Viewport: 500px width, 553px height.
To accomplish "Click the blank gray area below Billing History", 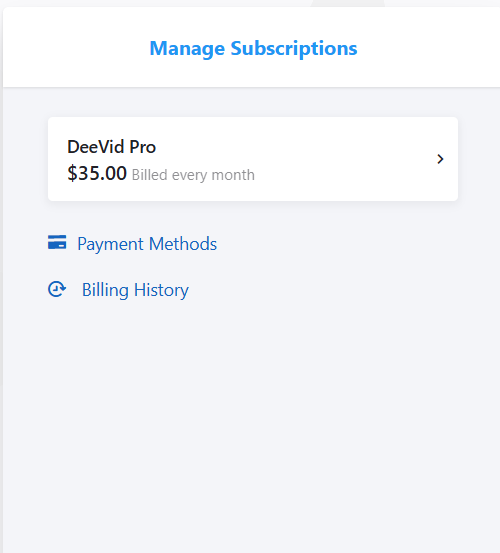I will pos(247,423).
